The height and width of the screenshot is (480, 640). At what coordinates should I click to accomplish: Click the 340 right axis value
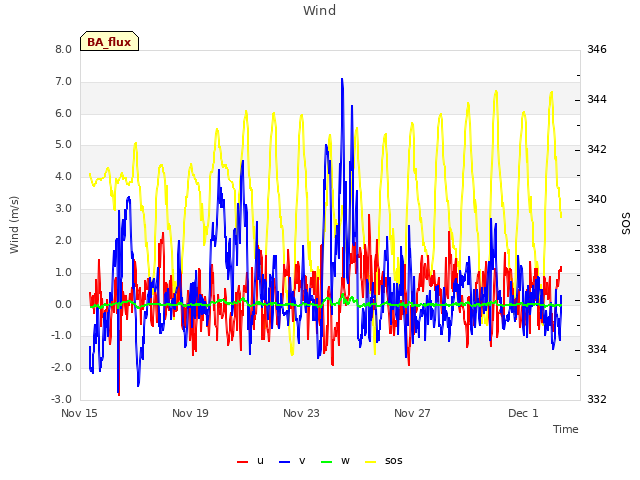(x=597, y=199)
